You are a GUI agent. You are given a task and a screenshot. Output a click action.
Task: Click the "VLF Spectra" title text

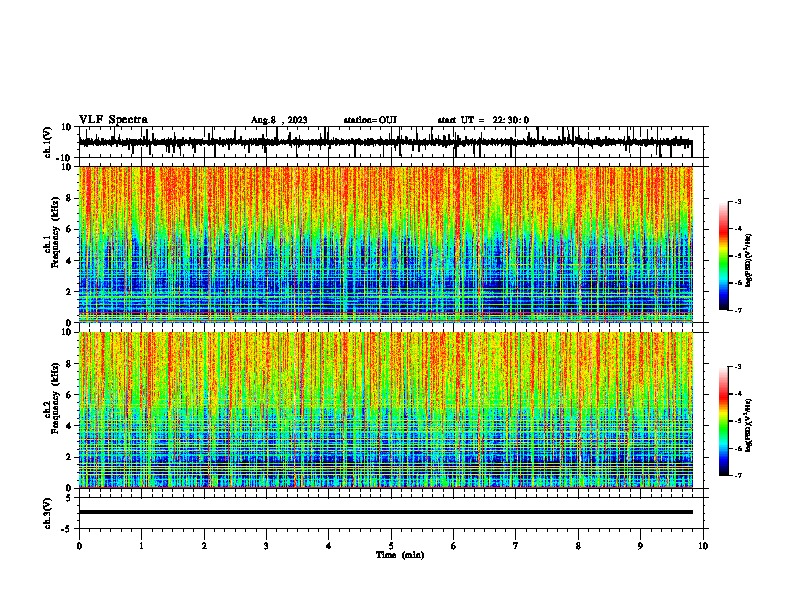pos(113,120)
